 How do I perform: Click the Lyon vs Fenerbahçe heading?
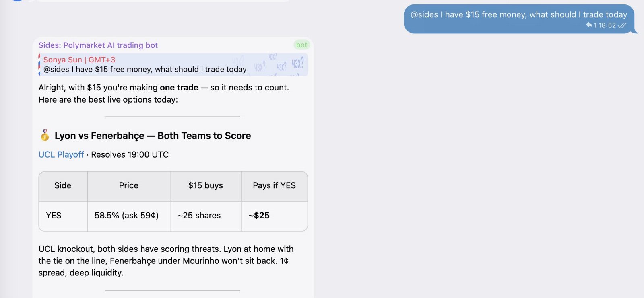point(153,136)
